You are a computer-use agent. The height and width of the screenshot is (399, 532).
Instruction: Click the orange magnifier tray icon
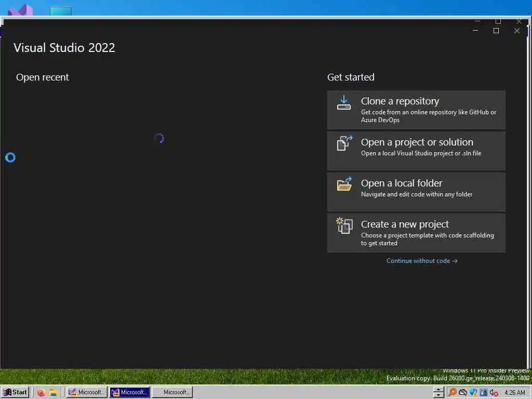[x=453, y=393]
